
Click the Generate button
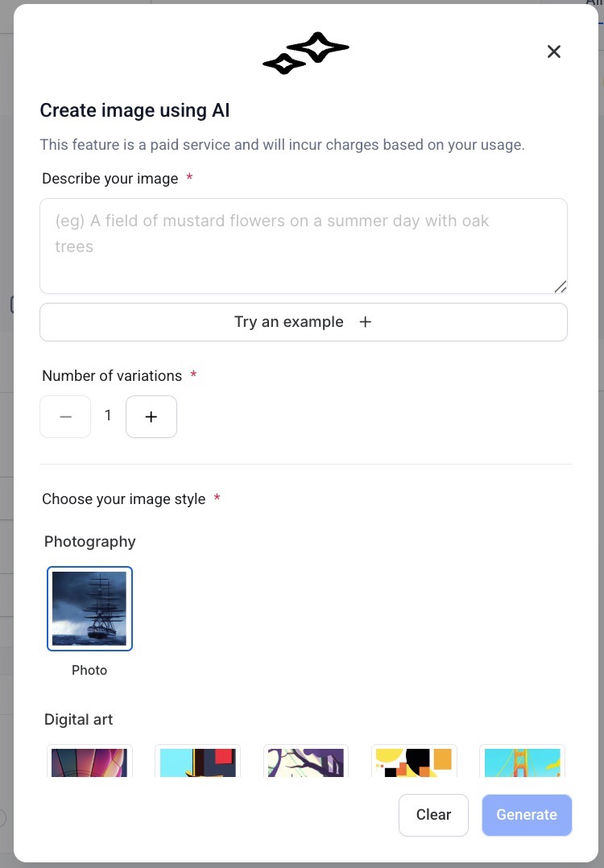click(x=527, y=815)
